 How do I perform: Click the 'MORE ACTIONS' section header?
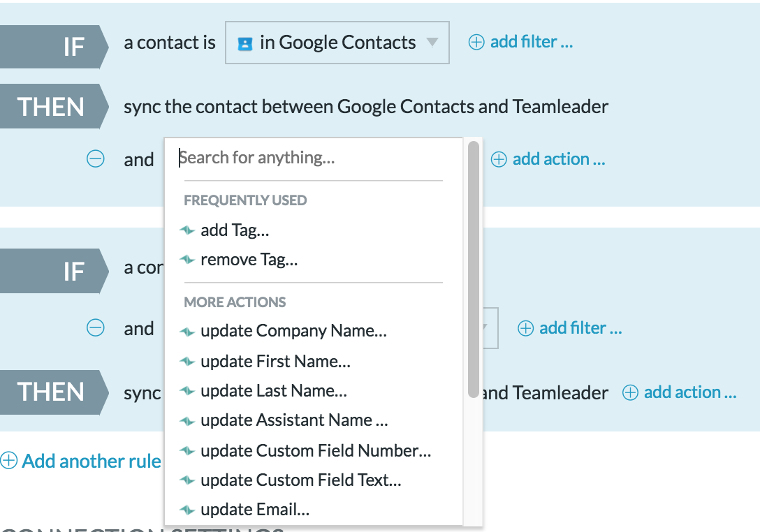pyautogui.click(x=235, y=302)
